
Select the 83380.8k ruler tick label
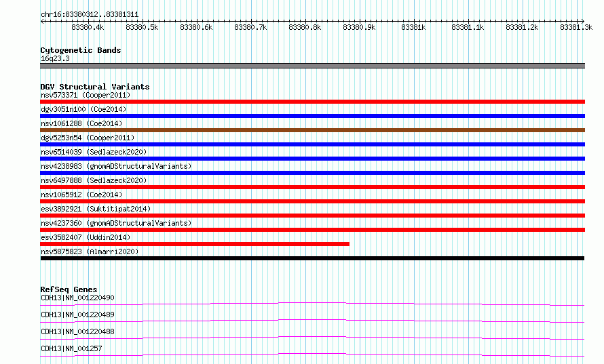coord(305,27)
